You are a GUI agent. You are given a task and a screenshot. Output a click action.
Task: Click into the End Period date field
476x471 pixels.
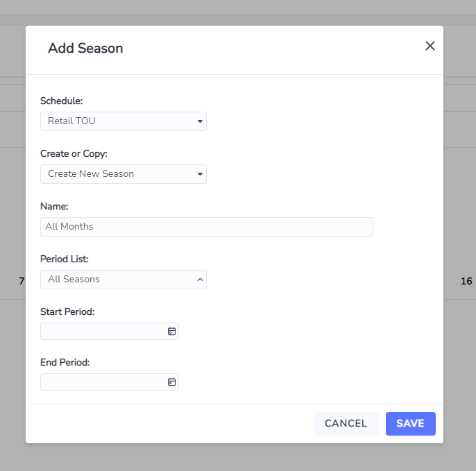[110, 382]
